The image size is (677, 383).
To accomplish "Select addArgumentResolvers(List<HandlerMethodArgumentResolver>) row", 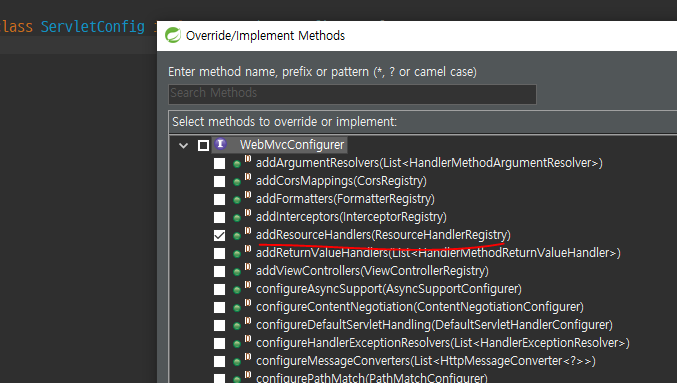I will click(x=429, y=163).
